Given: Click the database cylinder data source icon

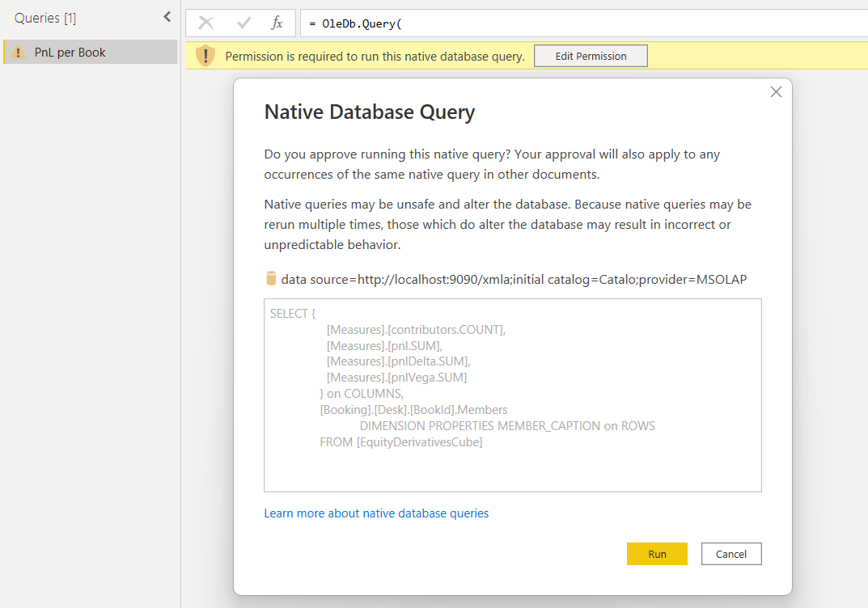Looking at the screenshot, I should (271, 279).
